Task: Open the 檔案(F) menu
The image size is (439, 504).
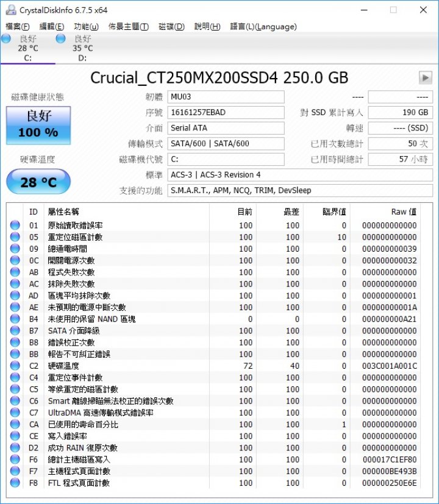Action: click(18, 26)
